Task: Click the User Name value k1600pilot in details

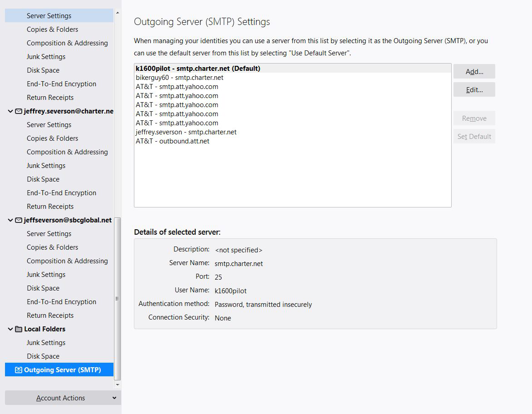Action: click(231, 291)
